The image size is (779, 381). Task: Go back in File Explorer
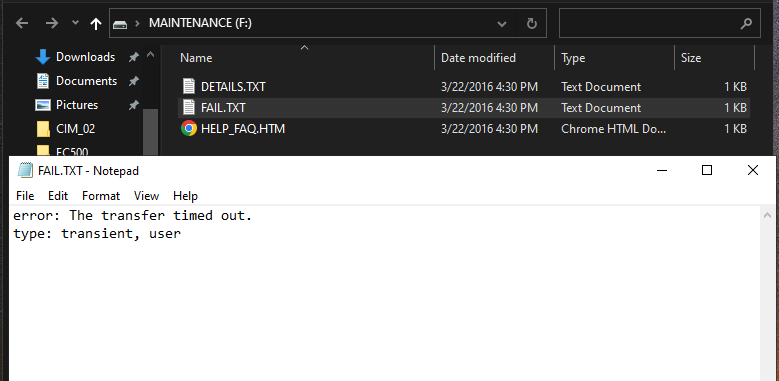pos(22,23)
